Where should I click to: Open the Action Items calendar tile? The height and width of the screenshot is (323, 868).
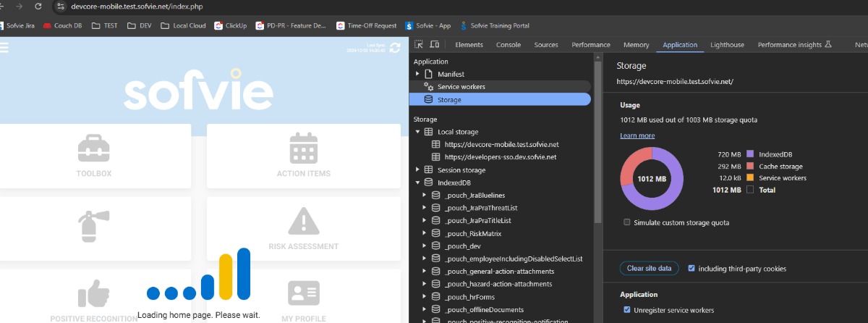point(304,157)
